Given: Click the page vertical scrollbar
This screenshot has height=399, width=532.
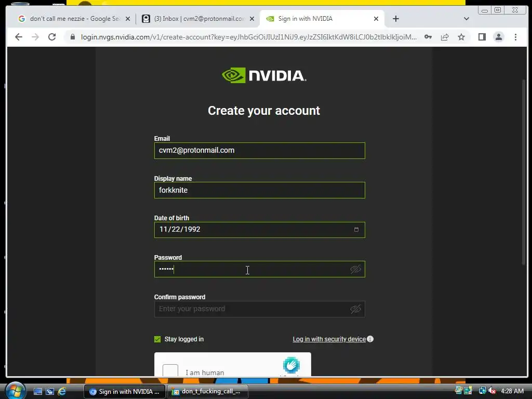Looking at the screenshot, I should [524, 171].
